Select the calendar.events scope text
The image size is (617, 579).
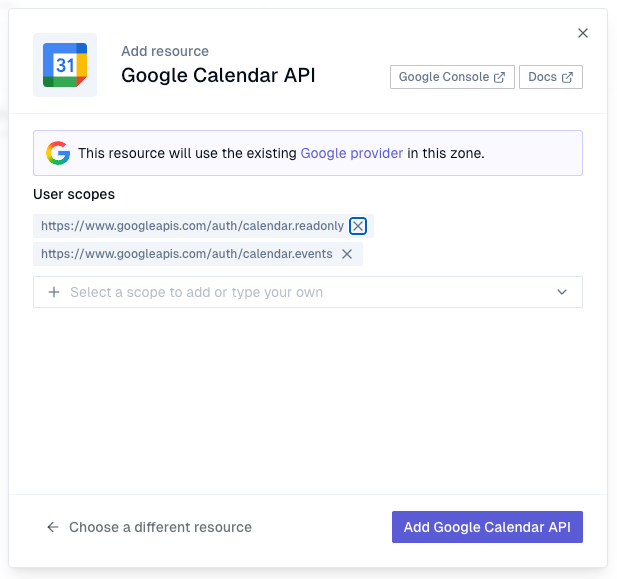tap(187, 254)
